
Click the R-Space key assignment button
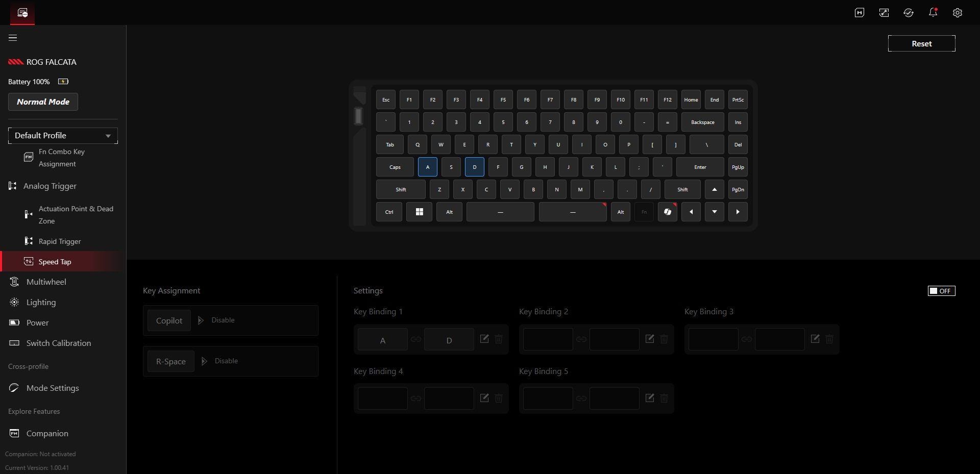[x=170, y=361]
